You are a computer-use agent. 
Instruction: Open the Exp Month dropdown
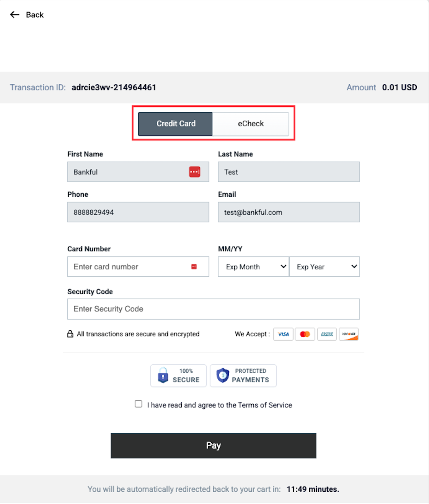click(x=253, y=267)
